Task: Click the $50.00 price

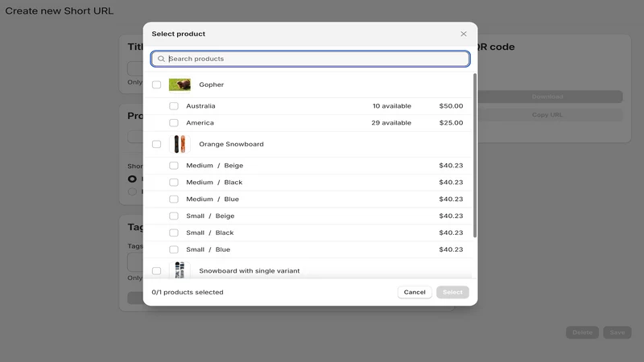Action: pos(451,106)
